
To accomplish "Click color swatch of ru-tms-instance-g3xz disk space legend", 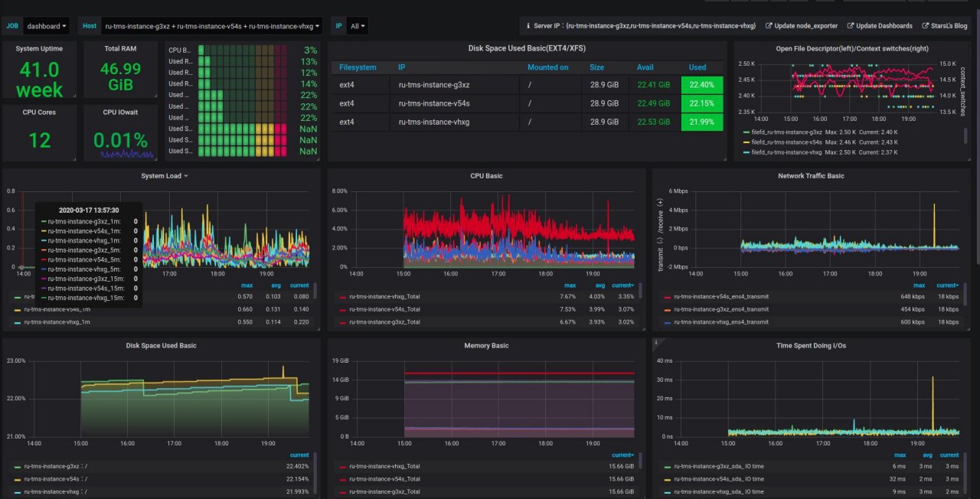I will [18, 466].
